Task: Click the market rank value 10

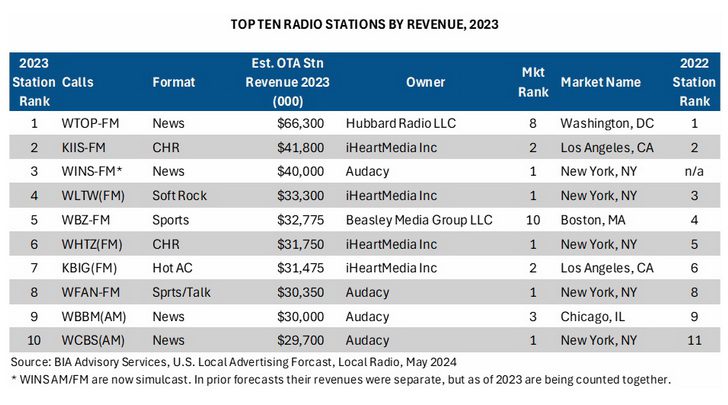Action: (x=533, y=220)
